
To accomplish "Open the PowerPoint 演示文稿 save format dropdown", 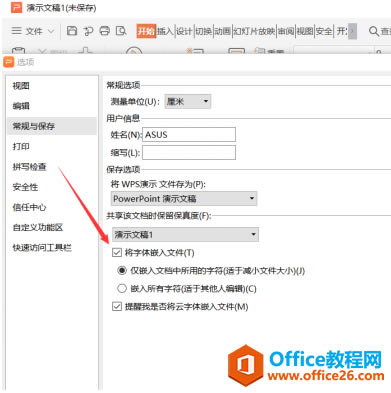I will [184, 199].
